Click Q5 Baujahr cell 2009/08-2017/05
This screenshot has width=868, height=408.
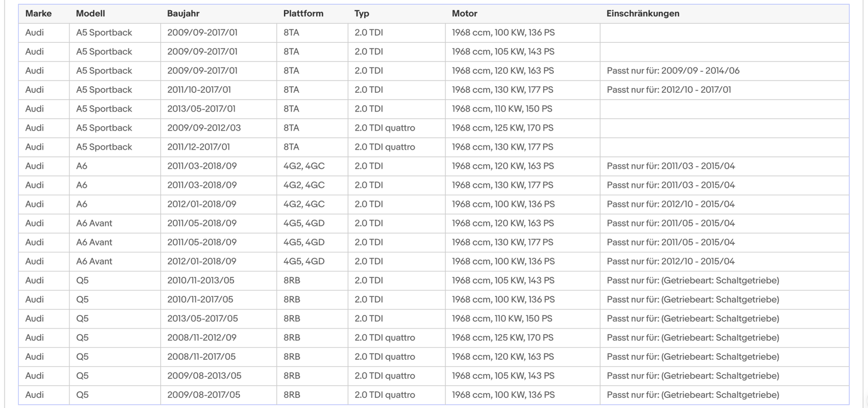pos(203,395)
